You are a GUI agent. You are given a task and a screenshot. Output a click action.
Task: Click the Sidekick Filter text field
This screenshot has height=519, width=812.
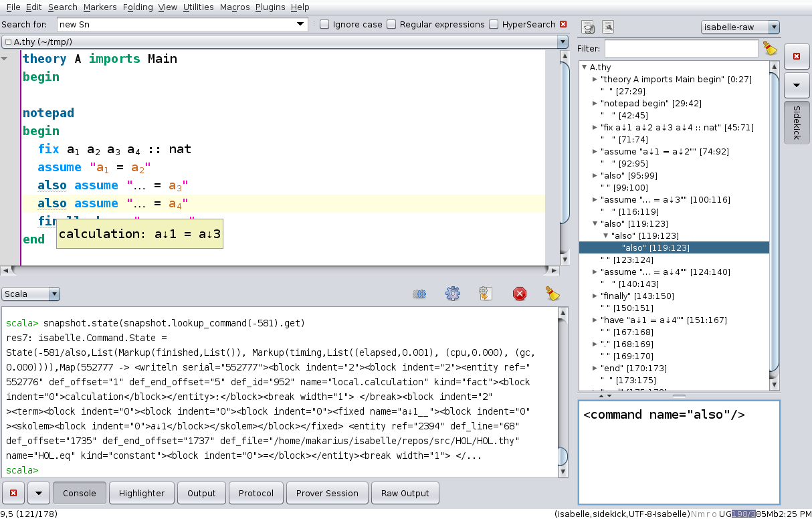pyautogui.click(x=682, y=48)
